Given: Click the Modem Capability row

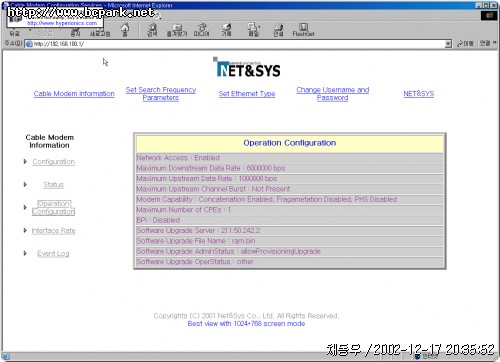Looking at the screenshot, I should [x=290, y=199].
